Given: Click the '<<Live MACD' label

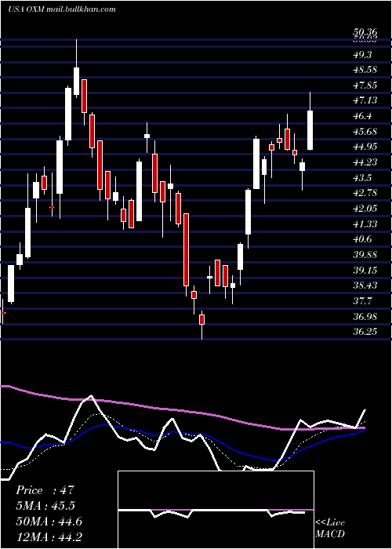Looking at the screenshot, I should coord(330,529).
